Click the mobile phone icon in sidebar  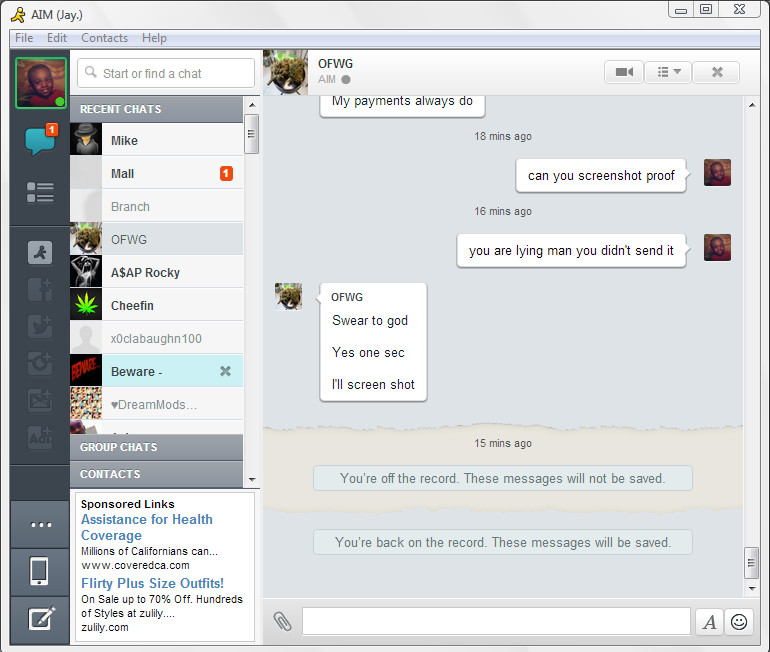pos(39,571)
